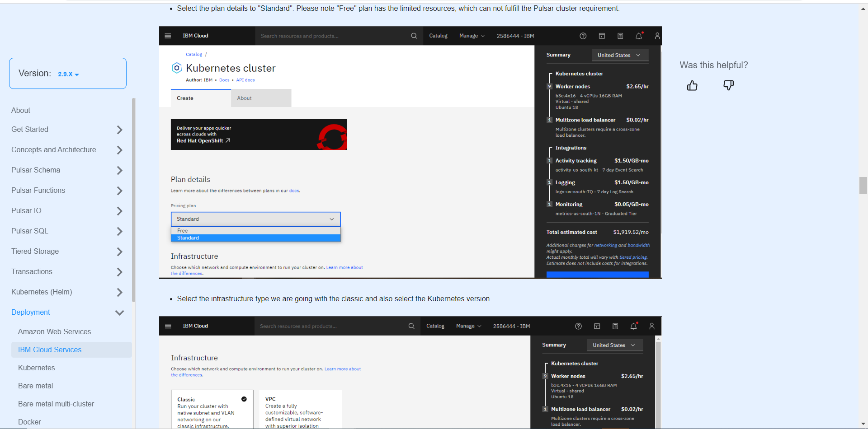
Task: Open IBM Cloud Services page
Action: [x=71, y=350]
